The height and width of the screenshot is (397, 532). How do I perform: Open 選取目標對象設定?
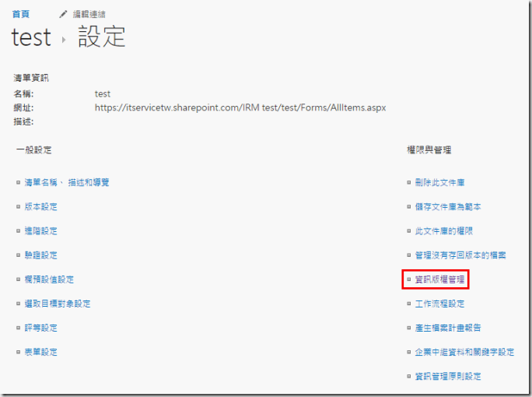[x=58, y=303]
